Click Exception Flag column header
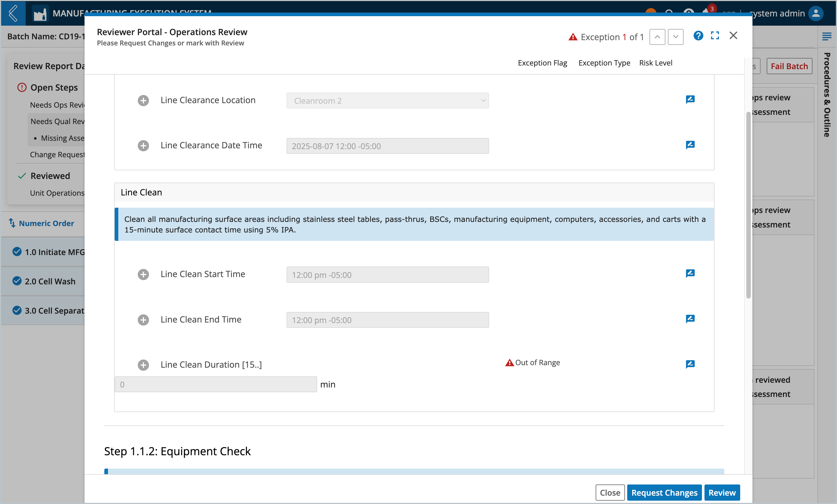Screen dimensions: 837x504 click(x=542, y=63)
